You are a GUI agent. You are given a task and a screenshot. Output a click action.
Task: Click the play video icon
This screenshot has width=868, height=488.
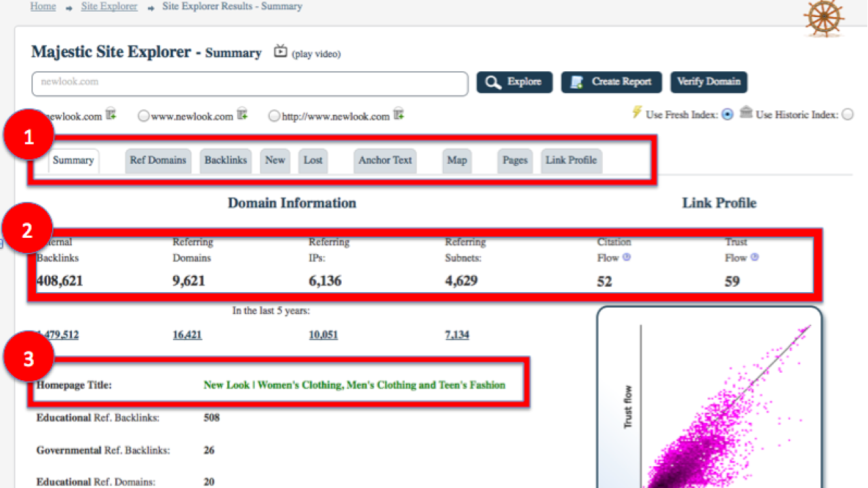pos(280,52)
